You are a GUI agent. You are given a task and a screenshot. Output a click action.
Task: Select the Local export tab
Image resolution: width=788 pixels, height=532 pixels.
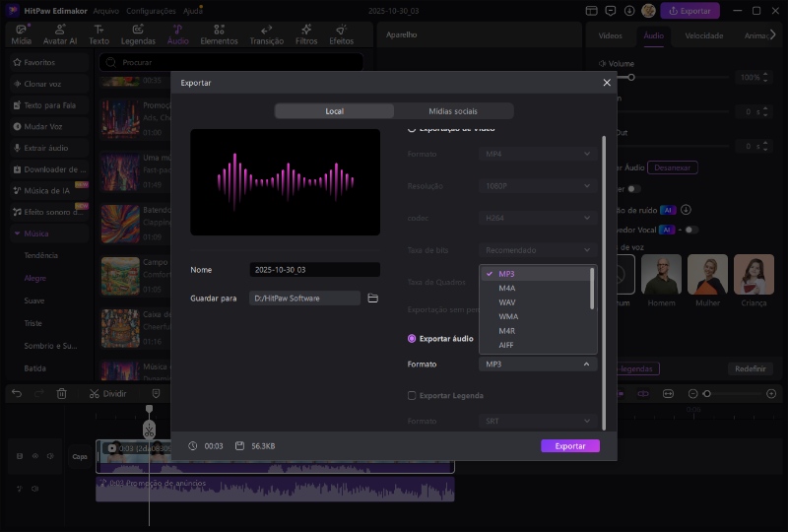[x=334, y=111]
